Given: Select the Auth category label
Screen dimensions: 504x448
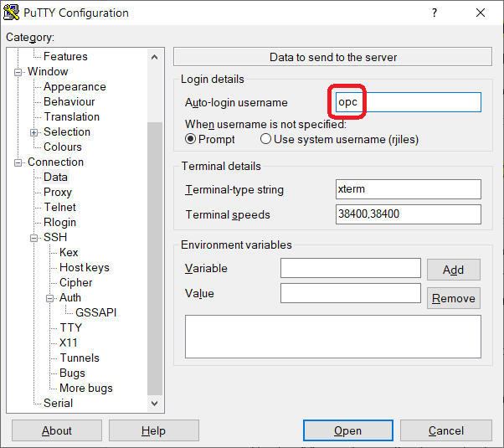Looking at the screenshot, I should 70,298.
